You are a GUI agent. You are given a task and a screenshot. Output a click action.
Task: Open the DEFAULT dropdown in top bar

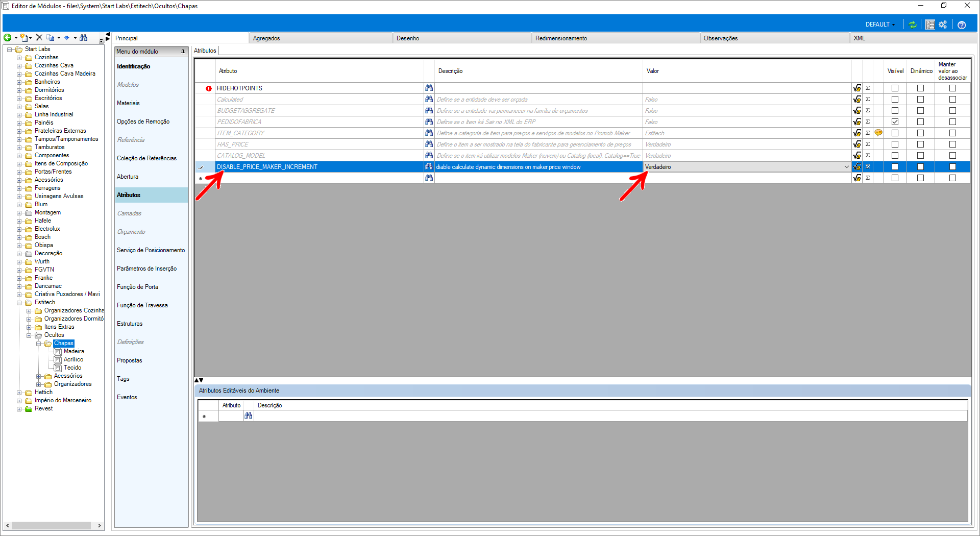[880, 25]
